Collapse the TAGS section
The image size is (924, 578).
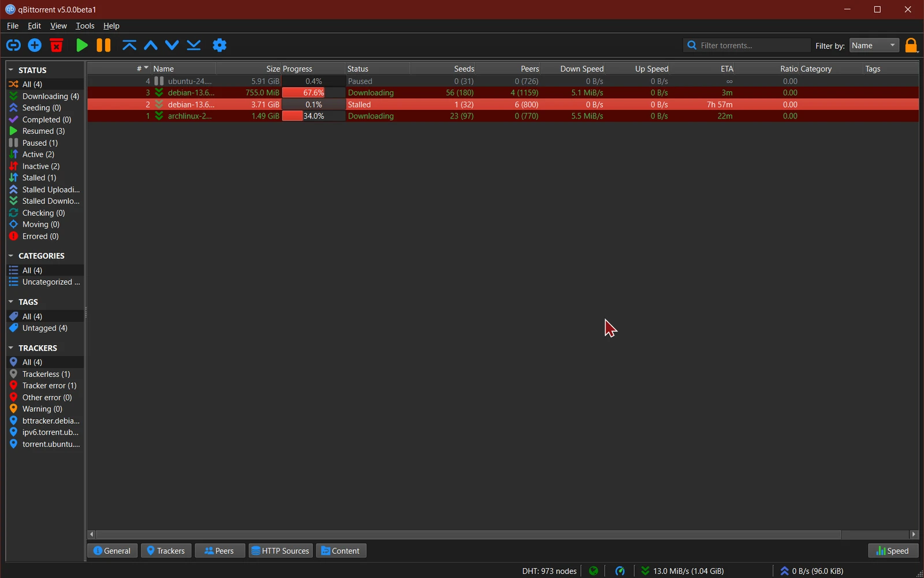tap(11, 302)
